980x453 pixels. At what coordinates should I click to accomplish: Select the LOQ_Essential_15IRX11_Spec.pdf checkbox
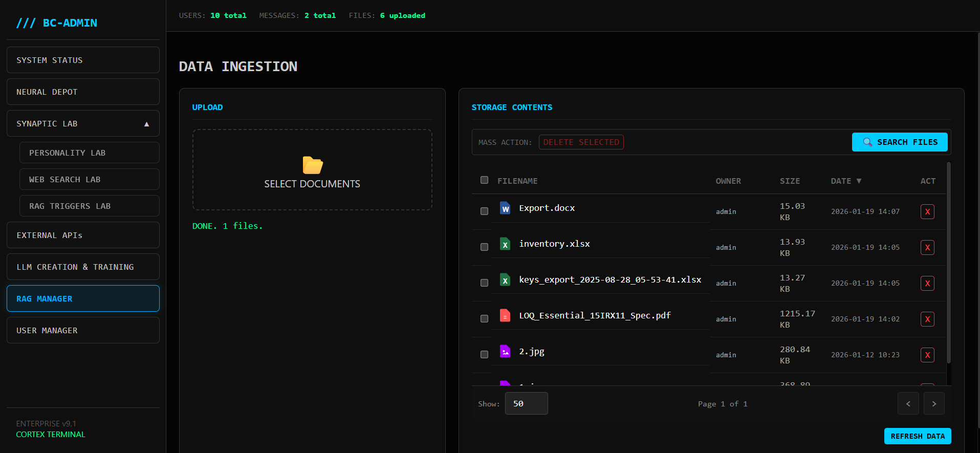[x=484, y=319]
